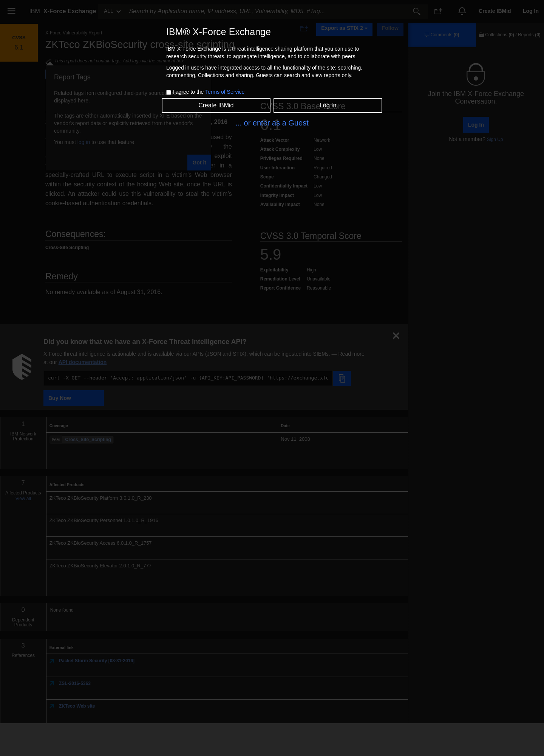The width and height of the screenshot is (544, 756).
Task: Dismiss the Threat Intelligence API banner
Action: pos(396,336)
